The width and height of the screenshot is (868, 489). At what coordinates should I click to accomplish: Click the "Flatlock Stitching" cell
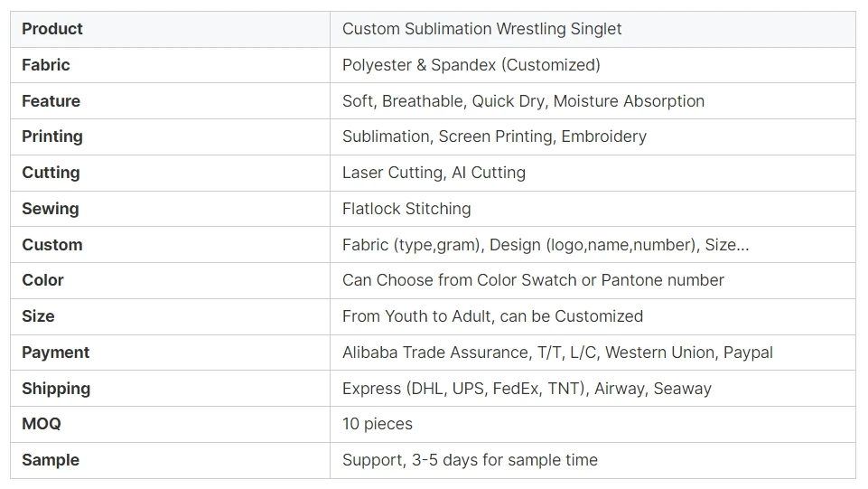pyautogui.click(x=406, y=209)
